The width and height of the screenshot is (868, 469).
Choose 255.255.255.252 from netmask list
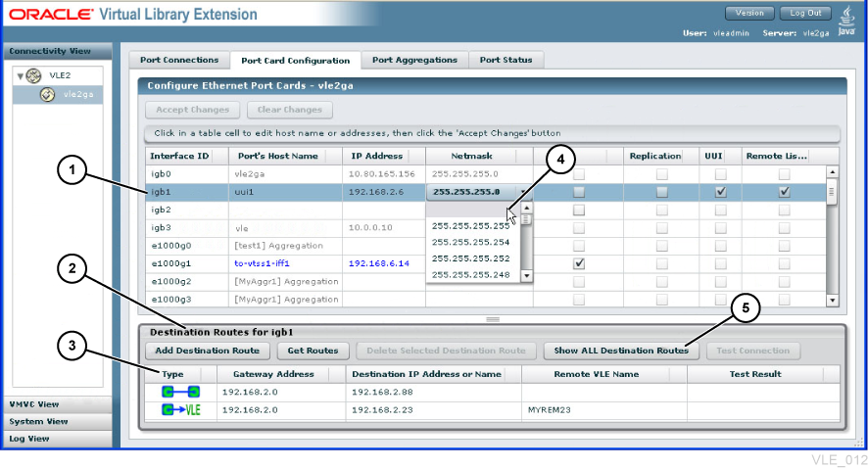[x=470, y=258]
